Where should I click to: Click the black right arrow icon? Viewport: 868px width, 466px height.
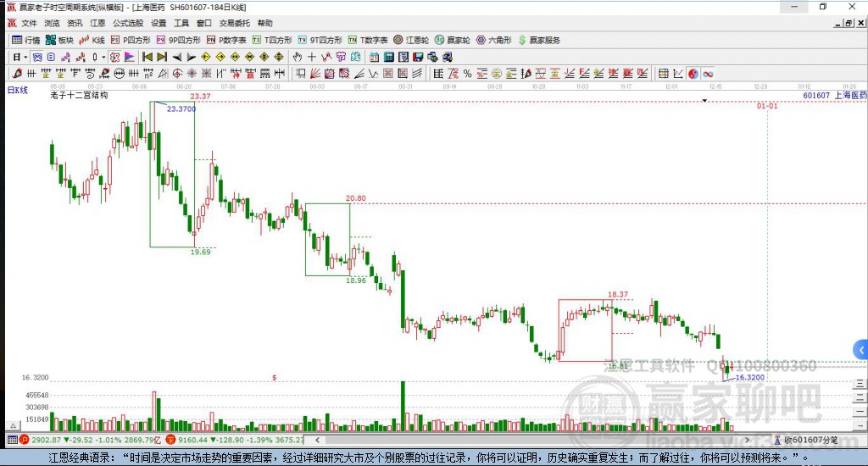tap(191, 57)
